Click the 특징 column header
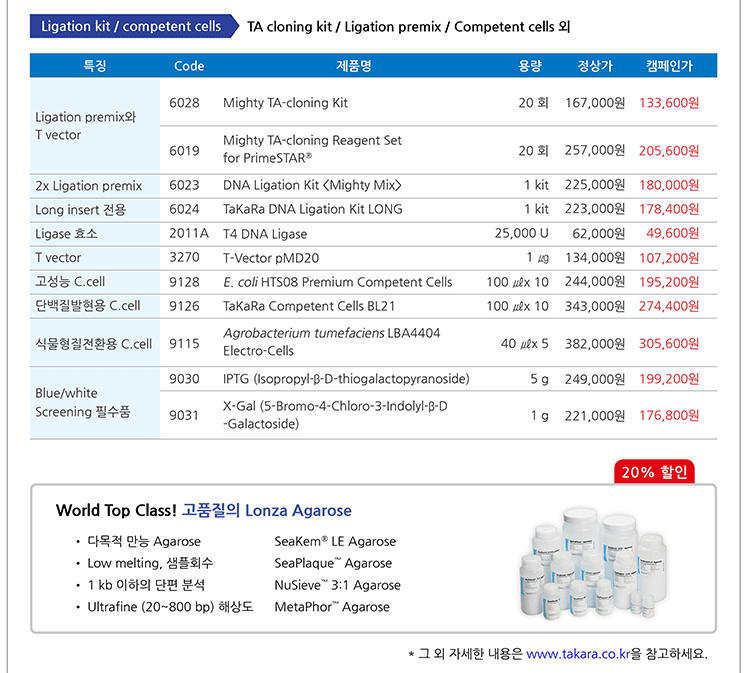The height and width of the screenshot is (673, 750). (x=95, y=66)
